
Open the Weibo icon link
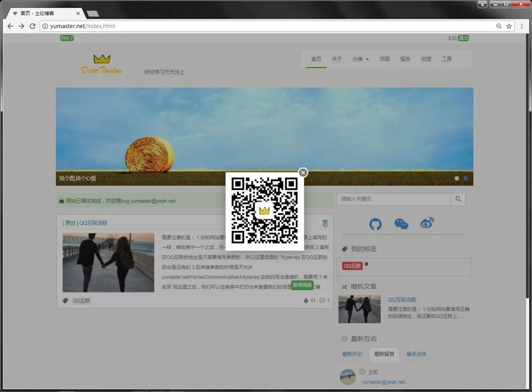[427, 223]
